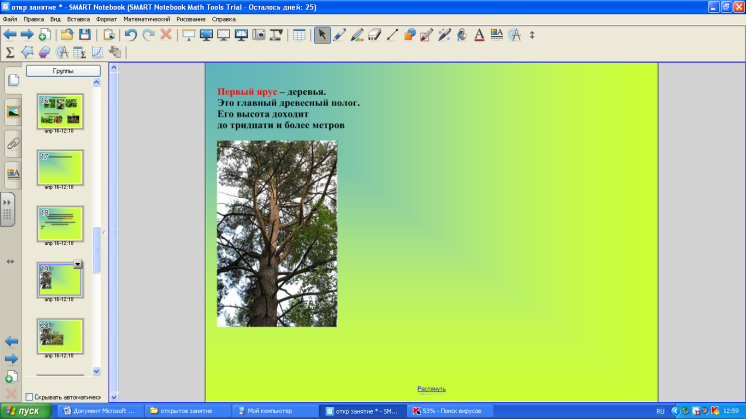
Task: Select the Eraser tool
Action: coord(375,35)
